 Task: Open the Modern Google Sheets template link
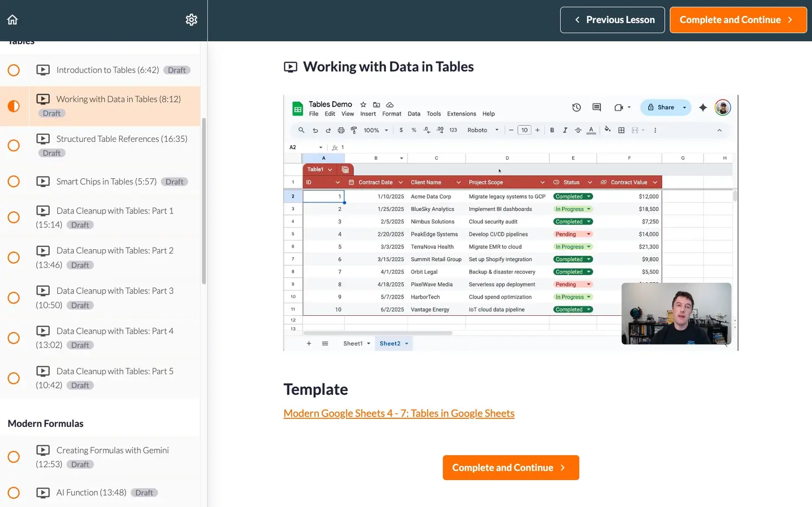pyautogui.click(x=398, y=413)
